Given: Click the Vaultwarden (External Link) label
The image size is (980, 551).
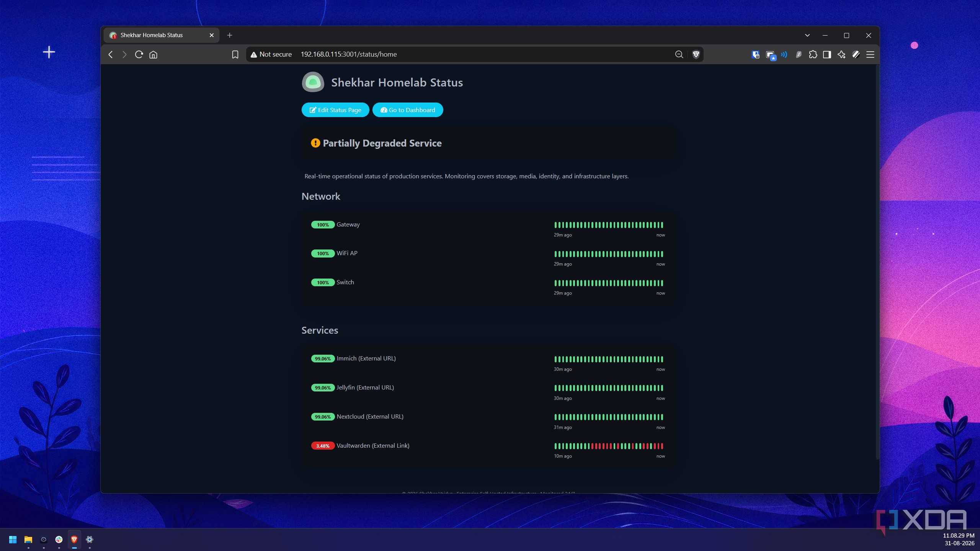Looking at the screenshot, I should [x=373, y=445].
